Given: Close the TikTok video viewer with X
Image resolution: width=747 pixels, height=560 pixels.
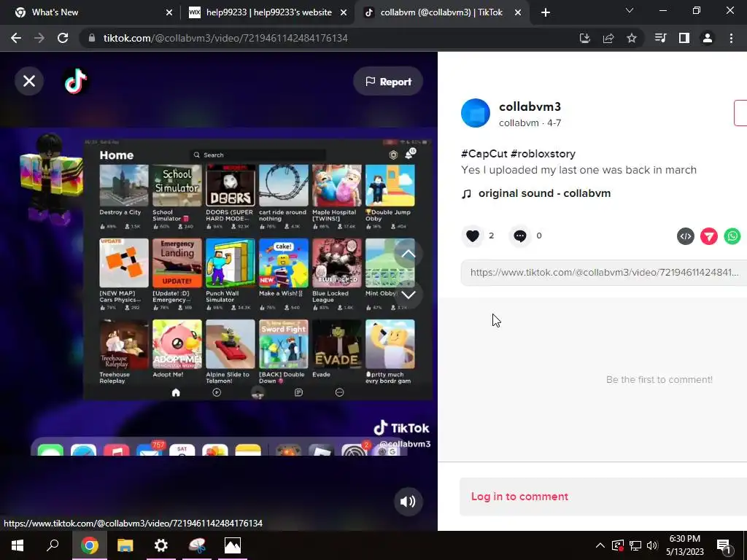Looking at the screenshot, I should click(x=29, y=81).
